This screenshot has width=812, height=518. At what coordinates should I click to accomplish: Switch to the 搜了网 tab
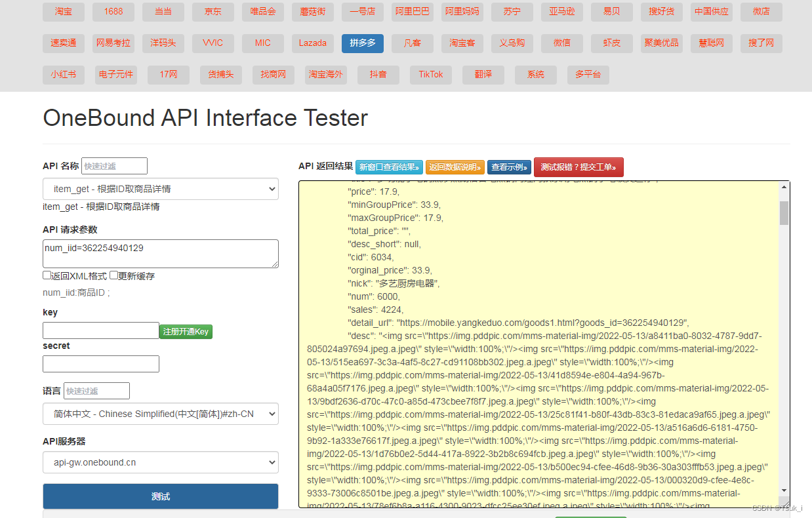pos(761,43)
